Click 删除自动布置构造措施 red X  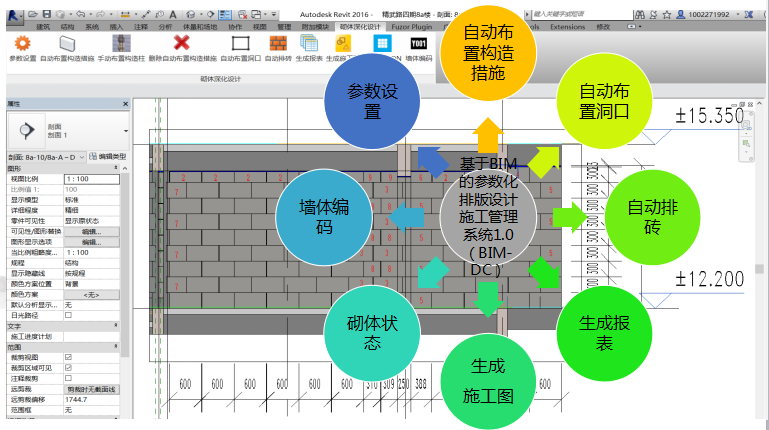(182, 48)
